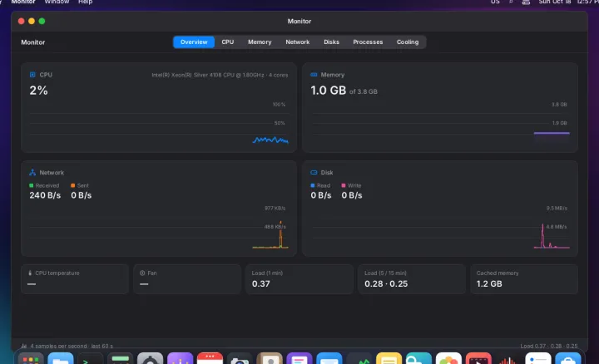Viewport: 599px width, 364px height.
Task: Click the 'of 3.8 GB' memory total text
Action: 364,91
